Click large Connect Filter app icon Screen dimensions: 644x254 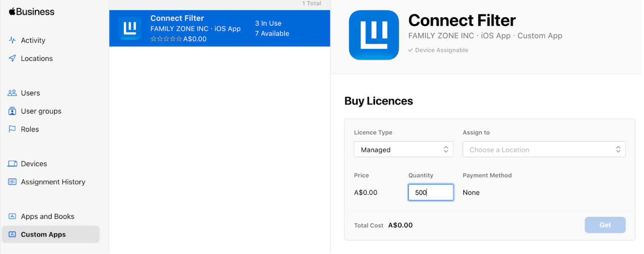[374, 35]
